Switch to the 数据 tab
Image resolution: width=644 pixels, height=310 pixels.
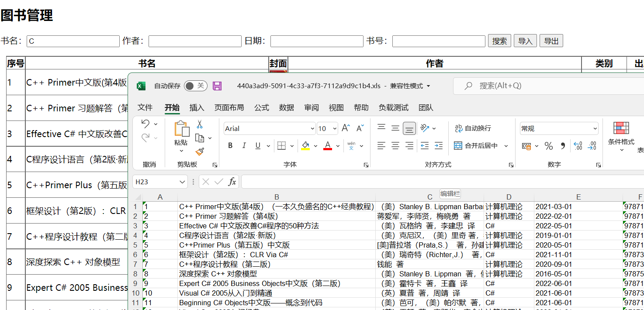(287, 107)
